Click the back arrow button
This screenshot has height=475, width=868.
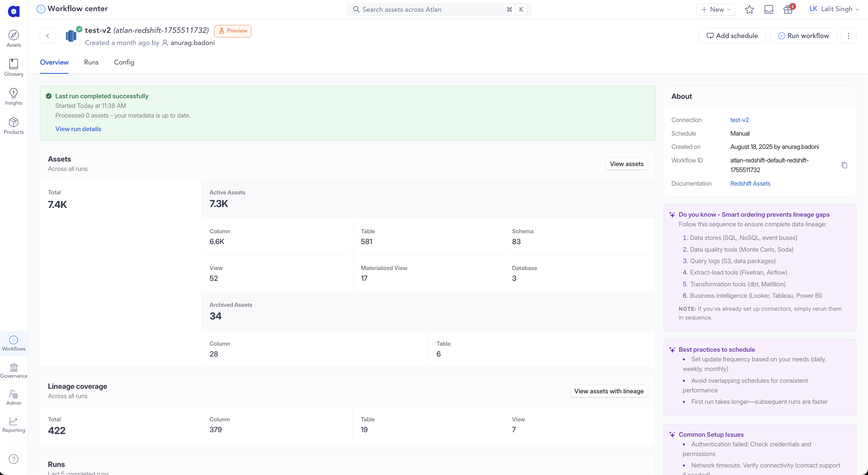click(48, 36)
